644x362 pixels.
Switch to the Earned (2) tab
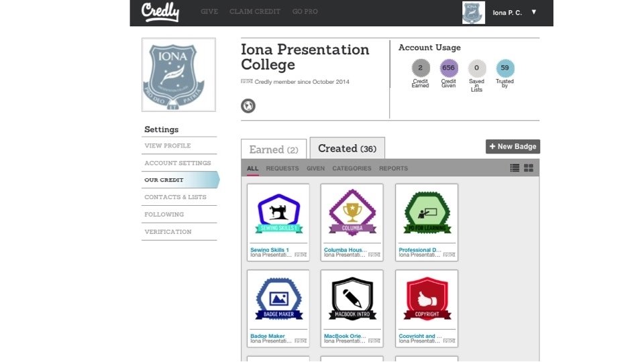click(x=274, y=149)
